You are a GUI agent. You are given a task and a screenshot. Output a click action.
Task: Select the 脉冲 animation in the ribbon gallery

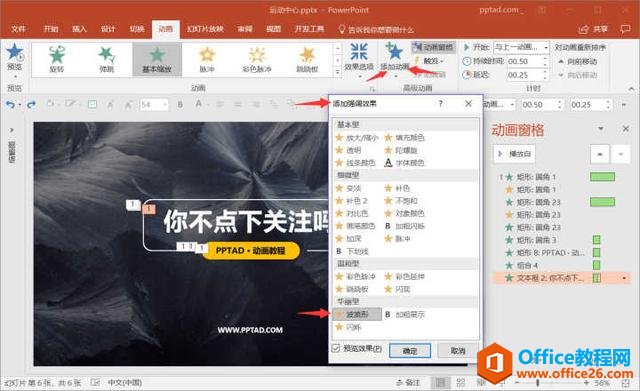pyautogui.click(x=207, y=60)
